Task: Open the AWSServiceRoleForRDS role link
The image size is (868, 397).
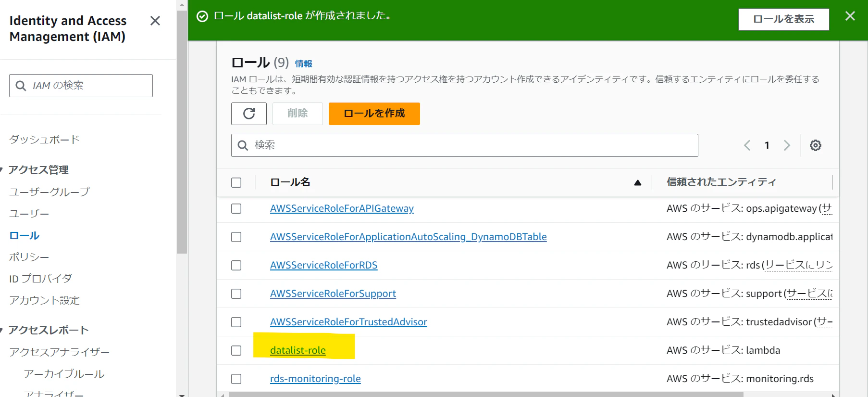Action: (x=323, y=265)
